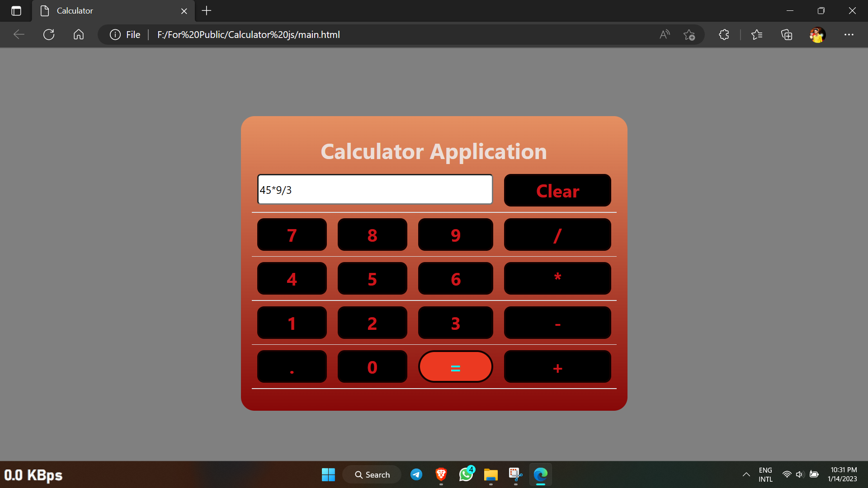868x488 pixels.
Task: Open Edge Collections
Action: (787, 34)
